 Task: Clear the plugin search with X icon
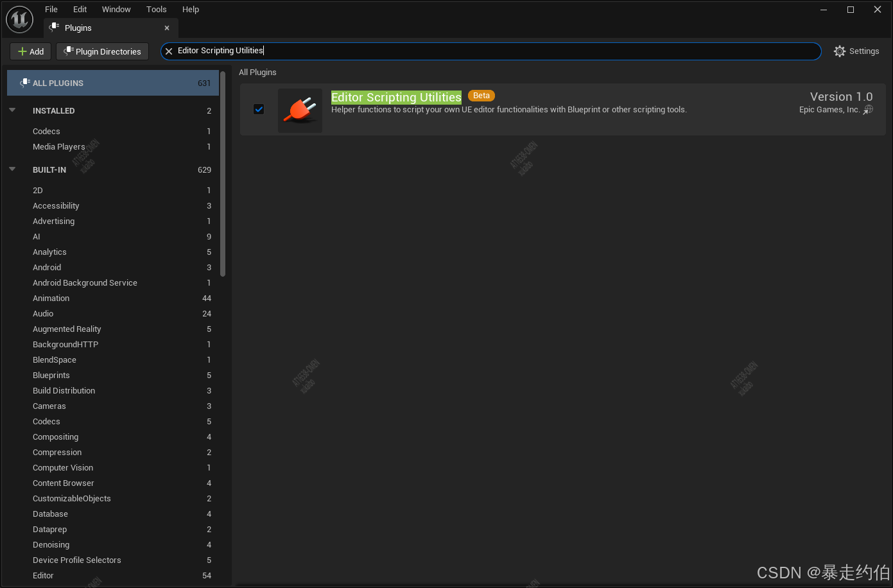(169, 51)
